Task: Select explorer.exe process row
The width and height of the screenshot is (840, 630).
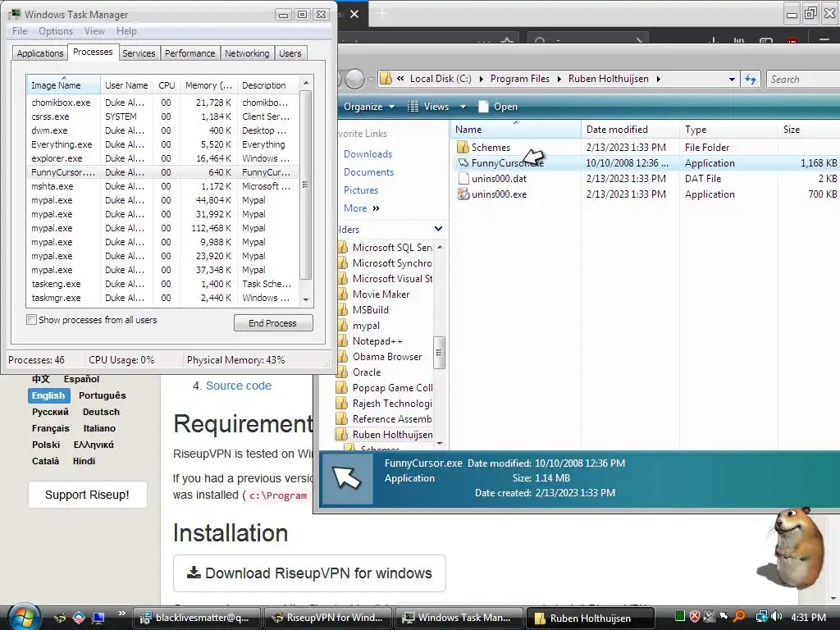Action: pos(162,158)
